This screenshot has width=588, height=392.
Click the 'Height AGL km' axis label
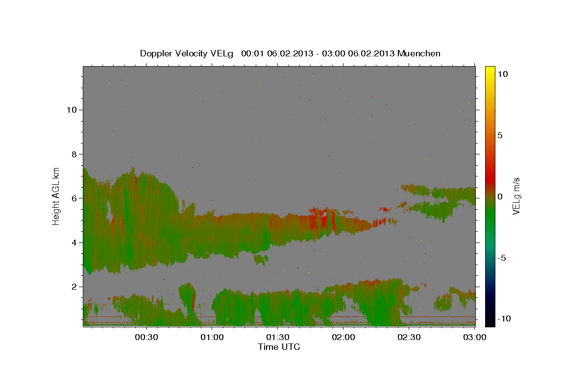click(x=56, y=196)
